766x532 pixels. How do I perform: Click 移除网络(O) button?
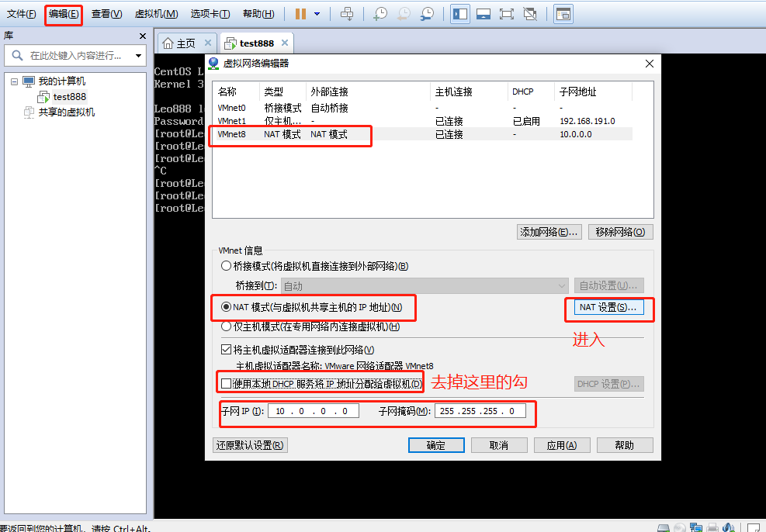tap(620, 233)
